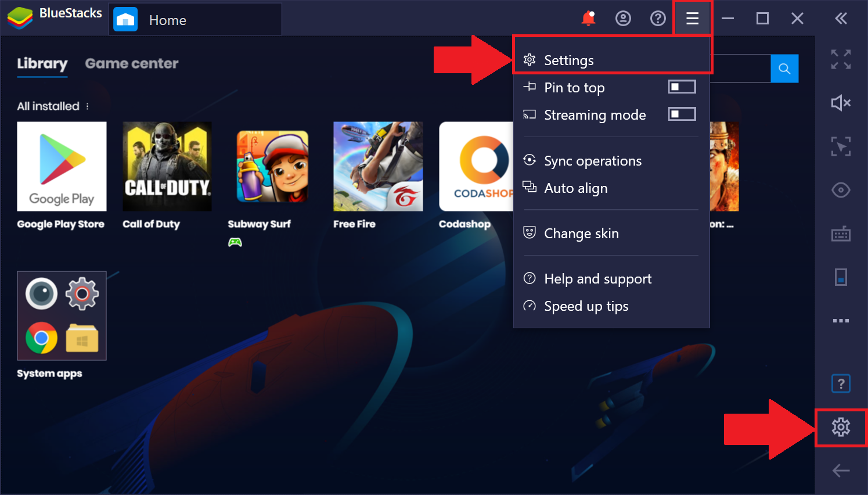Image resolution: width=868 pixels, height=495 pixels.
Task: Click the BlueStacks logo
Action: [20, 19]
